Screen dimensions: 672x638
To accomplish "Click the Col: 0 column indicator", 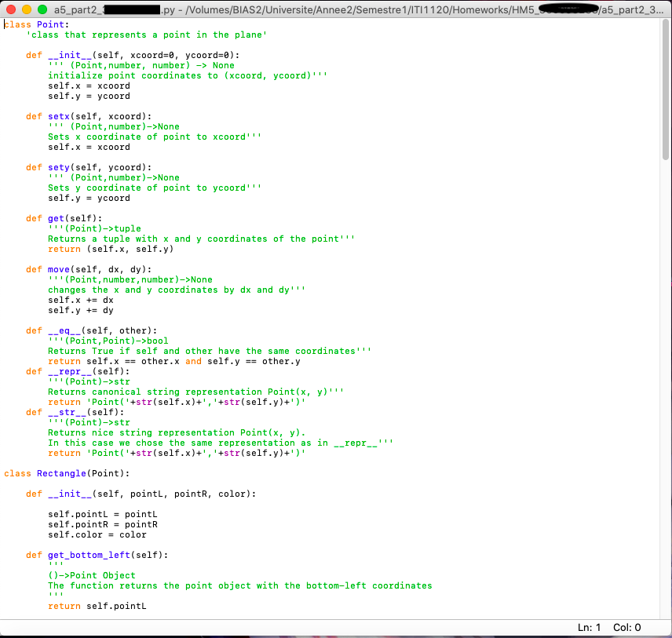I will tap(626, 627).
